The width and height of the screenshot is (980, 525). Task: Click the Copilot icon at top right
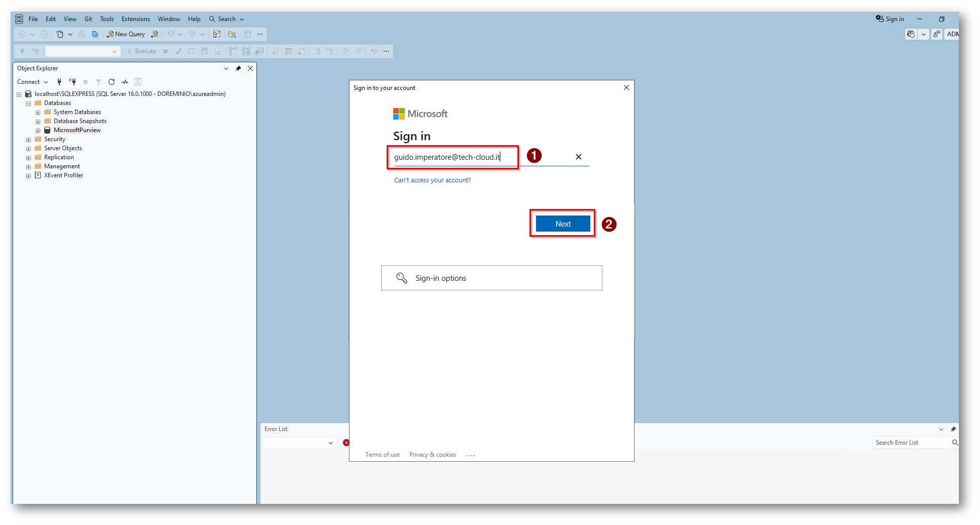click(911, 34)
